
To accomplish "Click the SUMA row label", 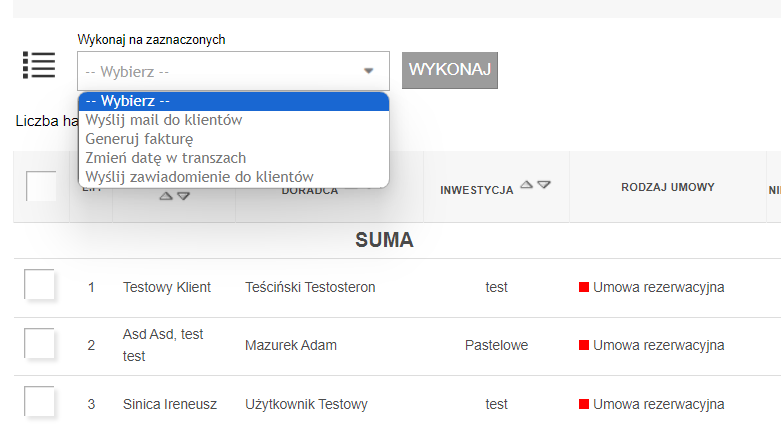I will [x=384, y=240].
